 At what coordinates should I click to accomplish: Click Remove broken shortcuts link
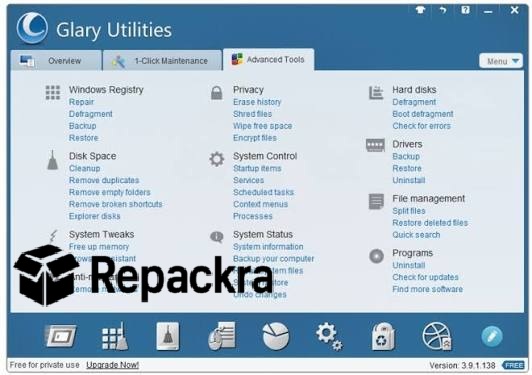point(116,204)
